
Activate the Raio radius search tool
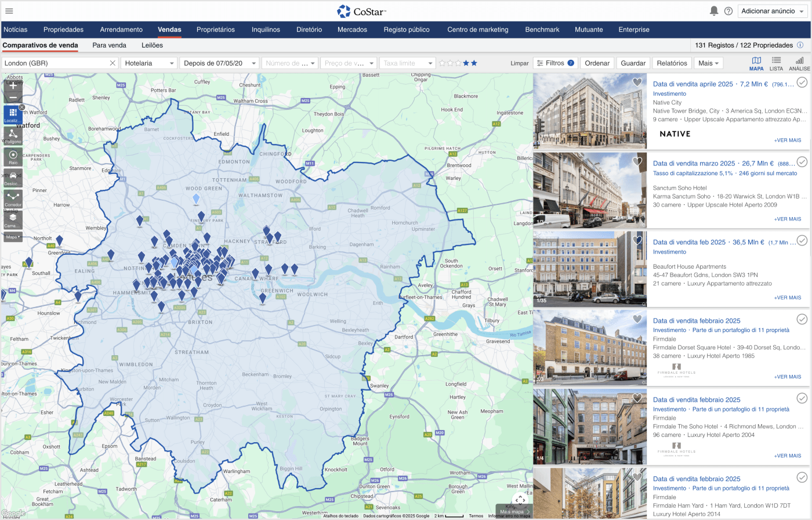pyautogui.click(x=13, y=157)
